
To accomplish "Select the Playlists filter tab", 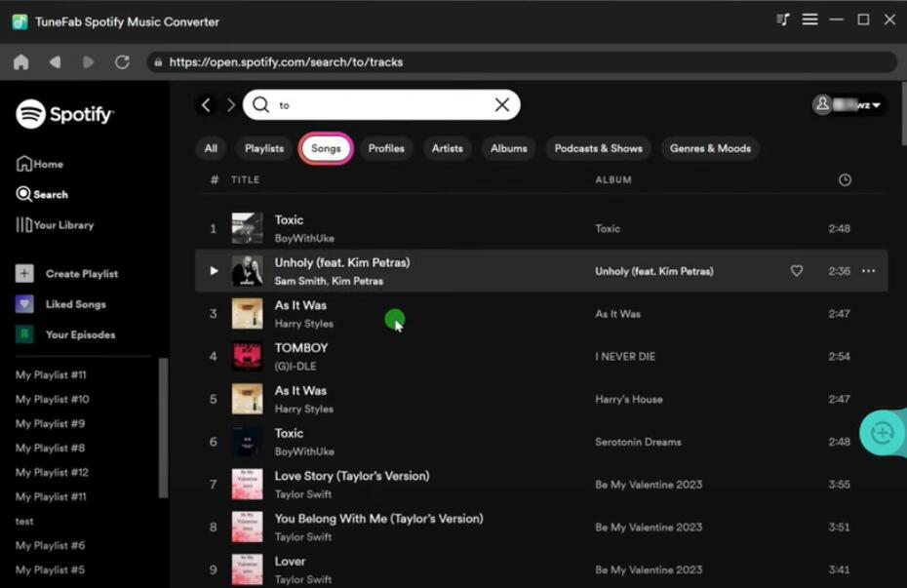I will pos(264,148).
